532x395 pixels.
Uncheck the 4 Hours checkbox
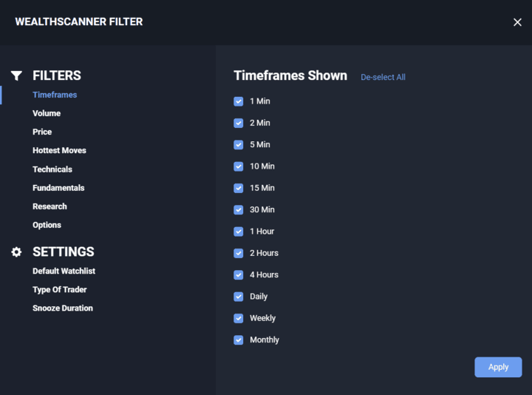click(239, 274)
